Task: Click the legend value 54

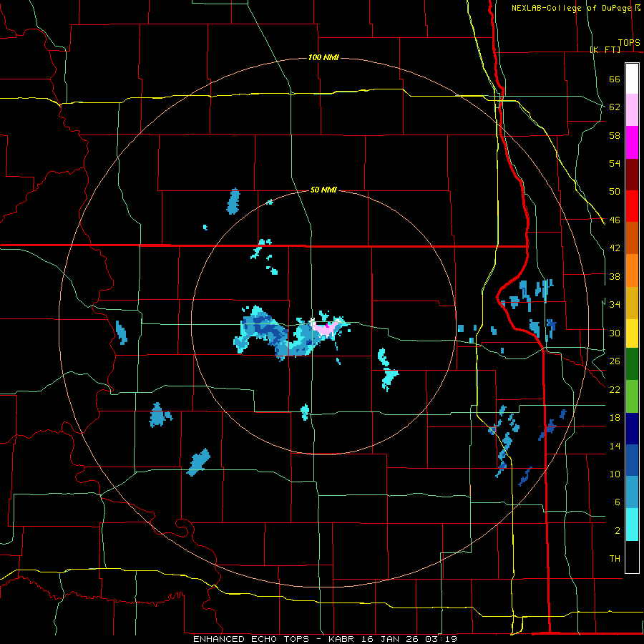Action: click(615, 163)
